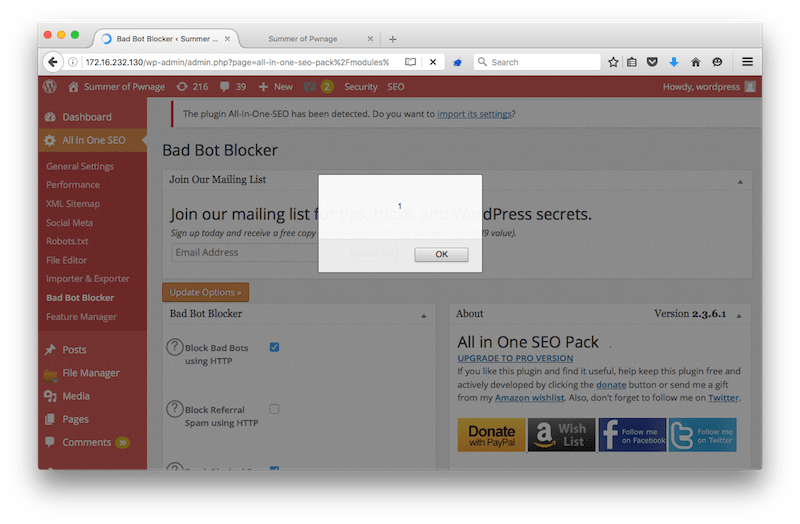Close the Summer of Pwnage tab

click(370, 39)
